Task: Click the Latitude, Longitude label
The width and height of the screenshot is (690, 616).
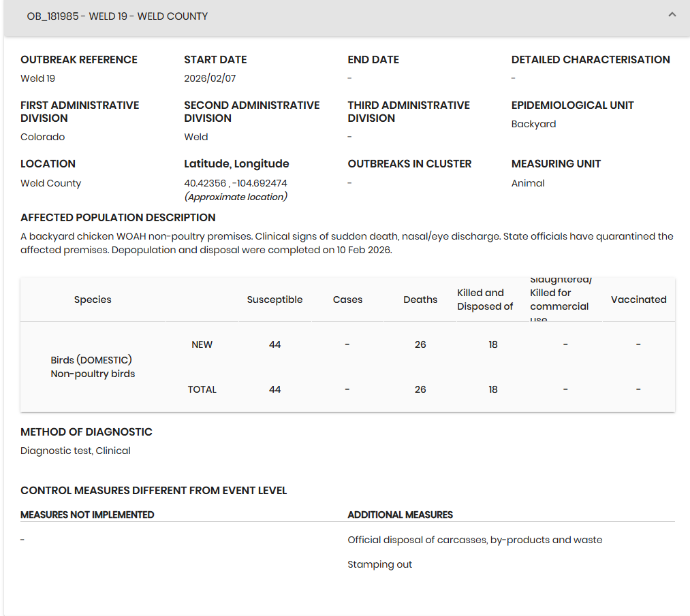Action: 236,163
